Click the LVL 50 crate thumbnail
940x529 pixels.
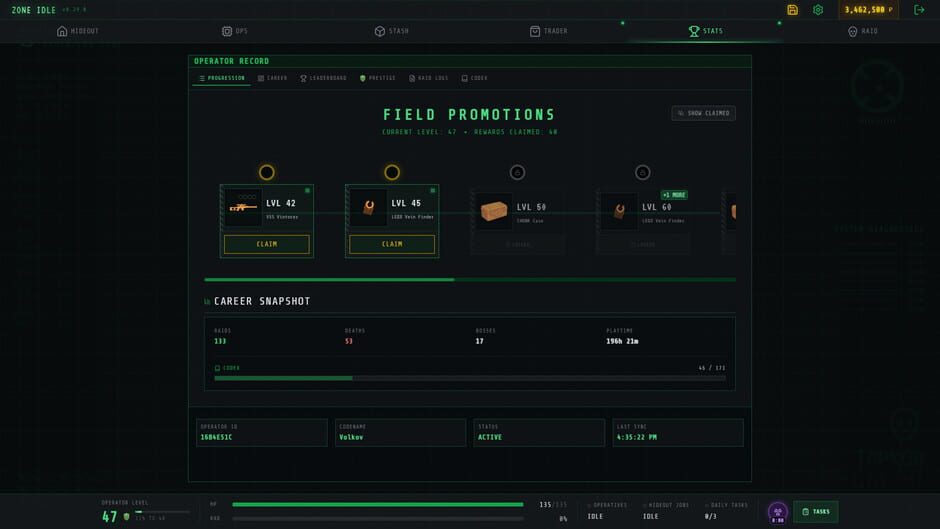pos(494,211)
